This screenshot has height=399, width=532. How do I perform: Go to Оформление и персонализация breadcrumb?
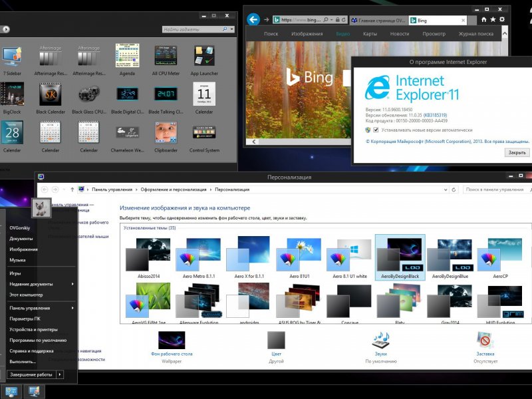[x=174, y=190]
